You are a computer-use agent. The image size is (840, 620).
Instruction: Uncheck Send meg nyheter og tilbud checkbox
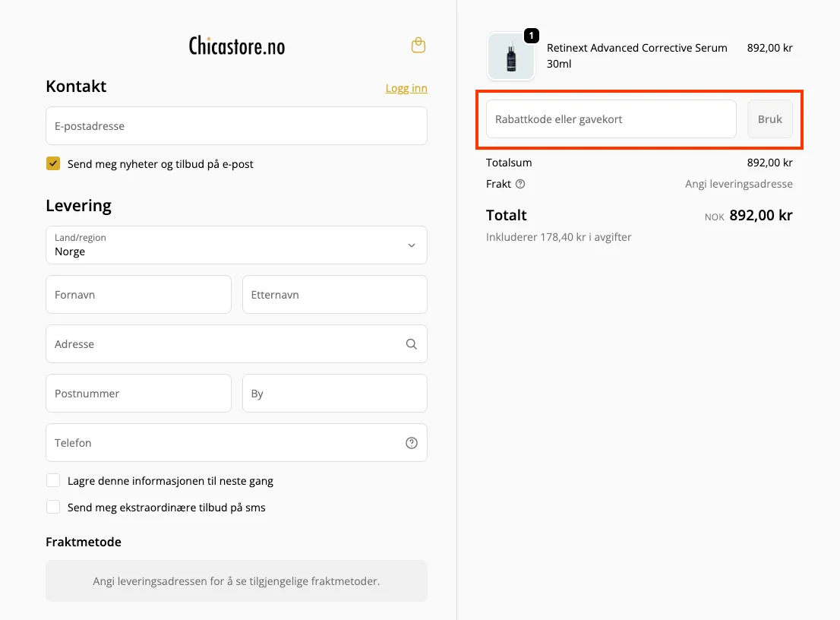[53, 163]
